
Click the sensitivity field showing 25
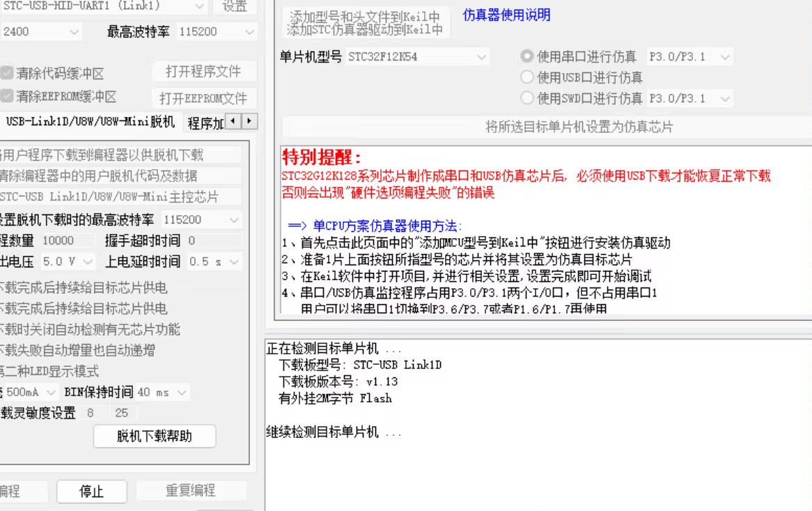tap(123, 413)
